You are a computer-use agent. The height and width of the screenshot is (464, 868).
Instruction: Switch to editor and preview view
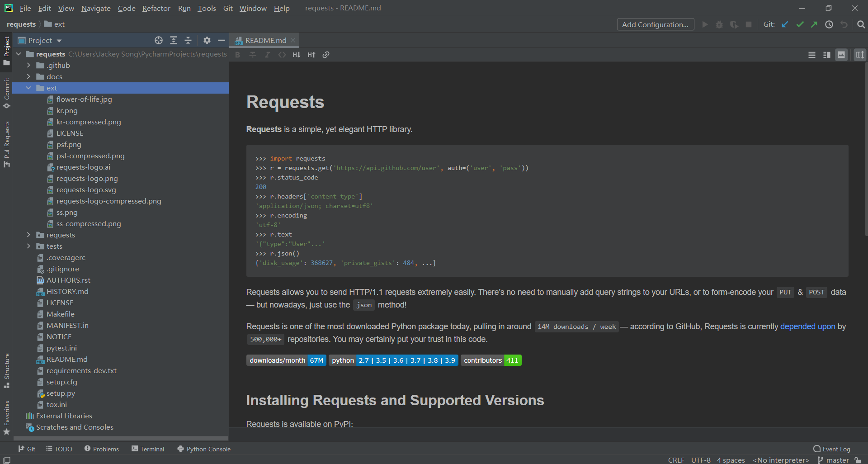(x=827, y=55)
